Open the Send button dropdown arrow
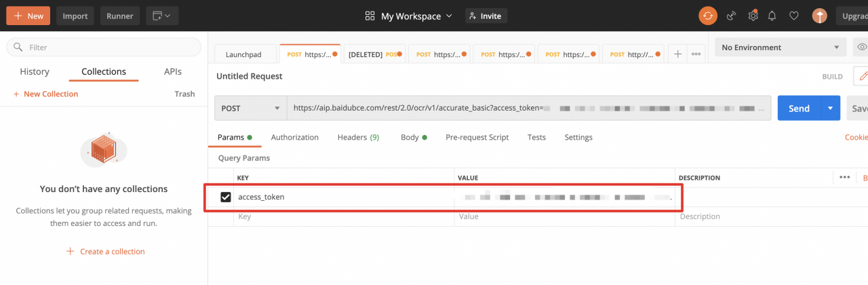 831,108
